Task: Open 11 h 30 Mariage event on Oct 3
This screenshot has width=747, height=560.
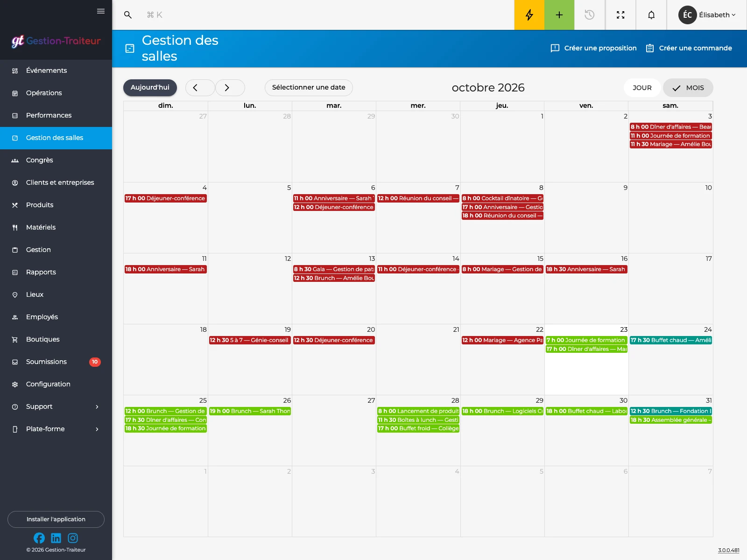Action: pos(670,144)
